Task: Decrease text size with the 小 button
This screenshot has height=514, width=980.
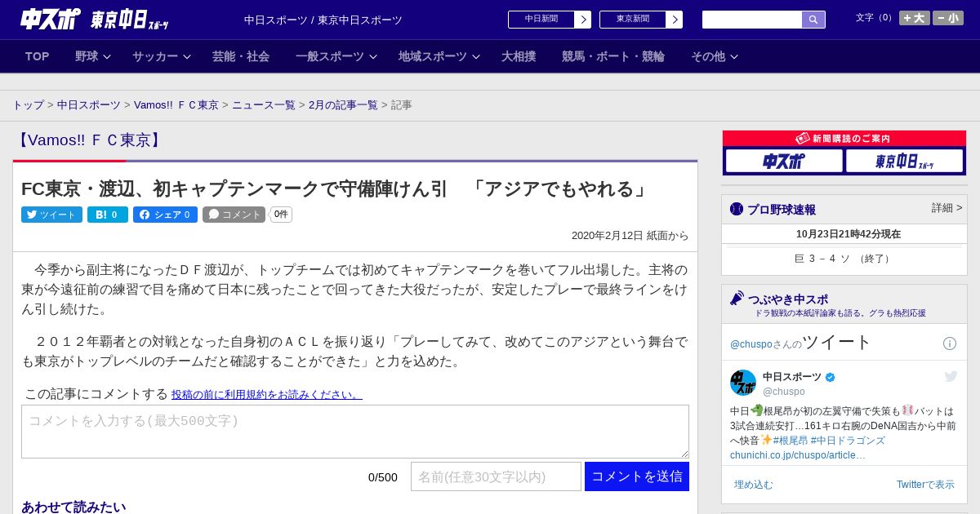Action: coord(948,18)
